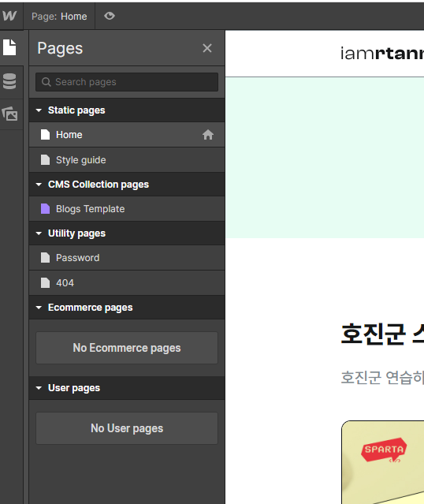The image size is (424, 504).
Task: Click the 404 page icon
Action: (45, 283)
